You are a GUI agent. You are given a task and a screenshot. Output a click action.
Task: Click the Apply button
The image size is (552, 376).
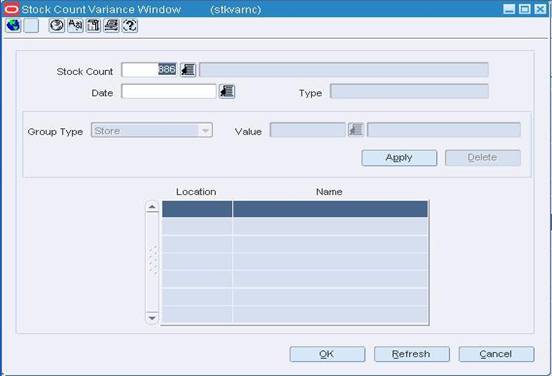399,158
